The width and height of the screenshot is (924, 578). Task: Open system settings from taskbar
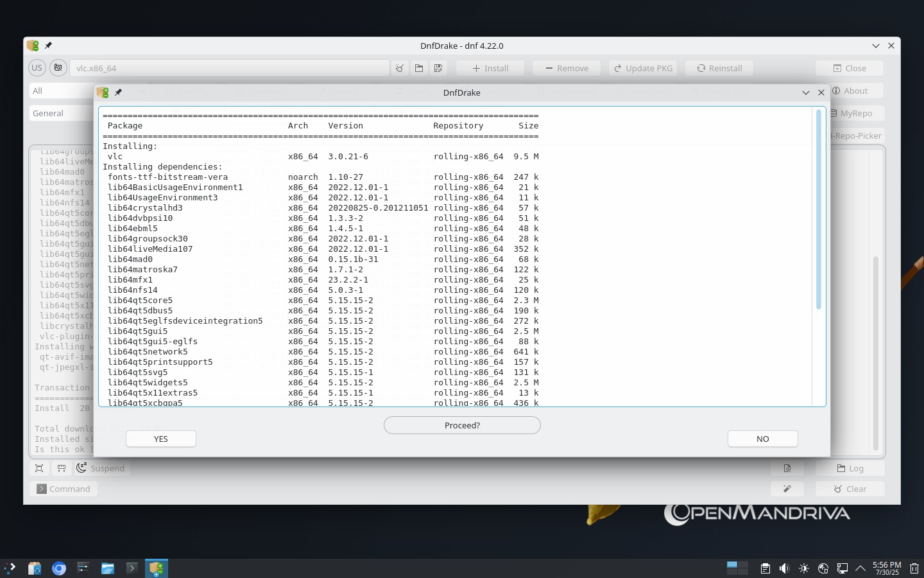(83, 568)
